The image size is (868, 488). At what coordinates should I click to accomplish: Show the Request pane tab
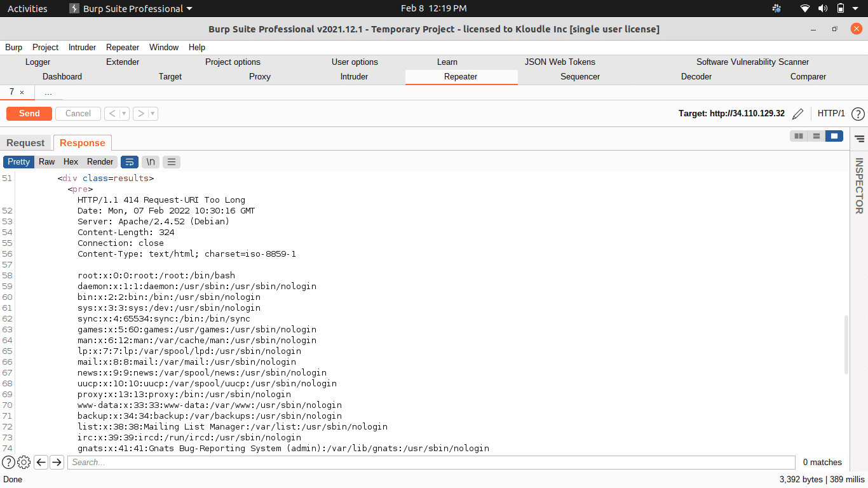[25, 143]
